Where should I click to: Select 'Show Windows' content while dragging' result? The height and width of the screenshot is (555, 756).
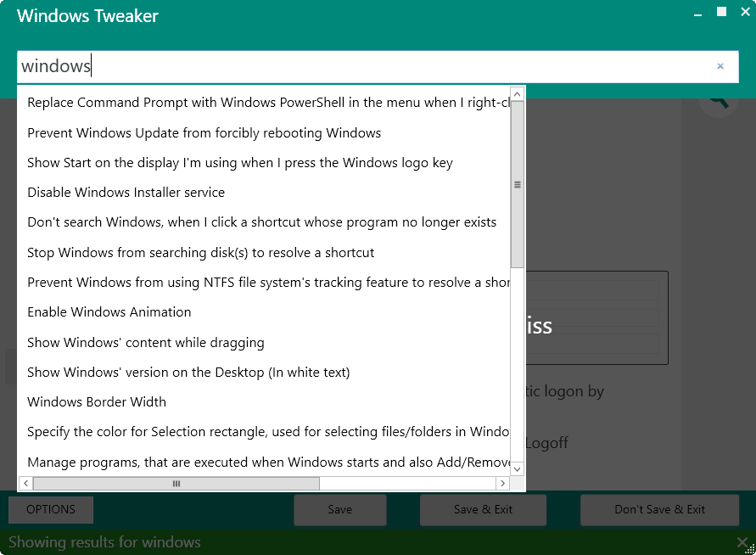click(264, 343)
